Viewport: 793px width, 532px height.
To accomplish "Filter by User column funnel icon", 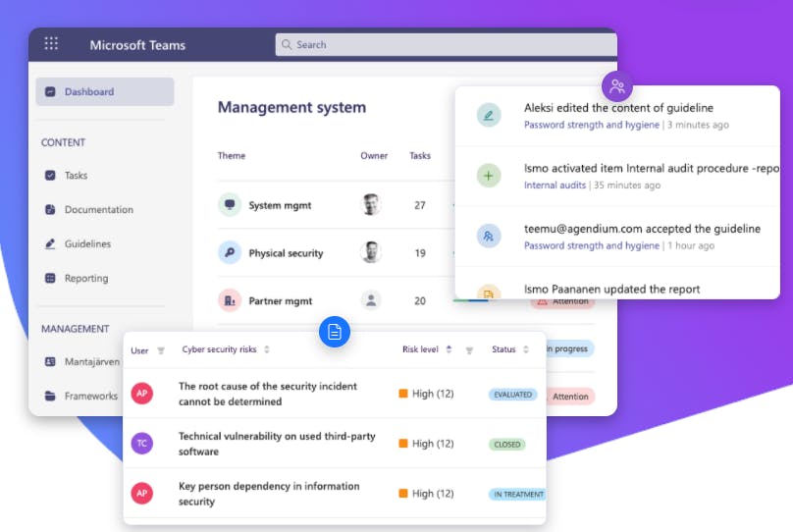I will click(161, 350).
